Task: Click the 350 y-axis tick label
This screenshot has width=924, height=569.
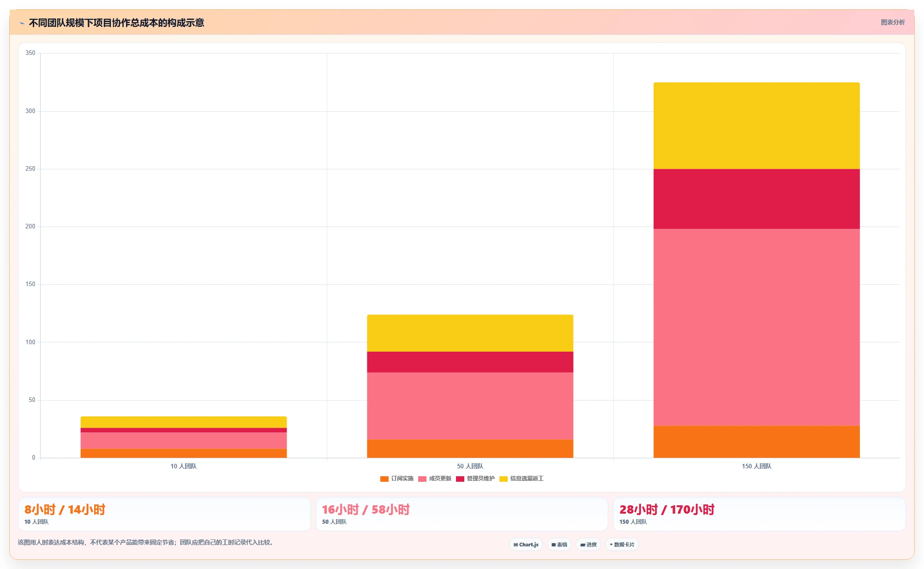Action: click(x=30, y=53)
